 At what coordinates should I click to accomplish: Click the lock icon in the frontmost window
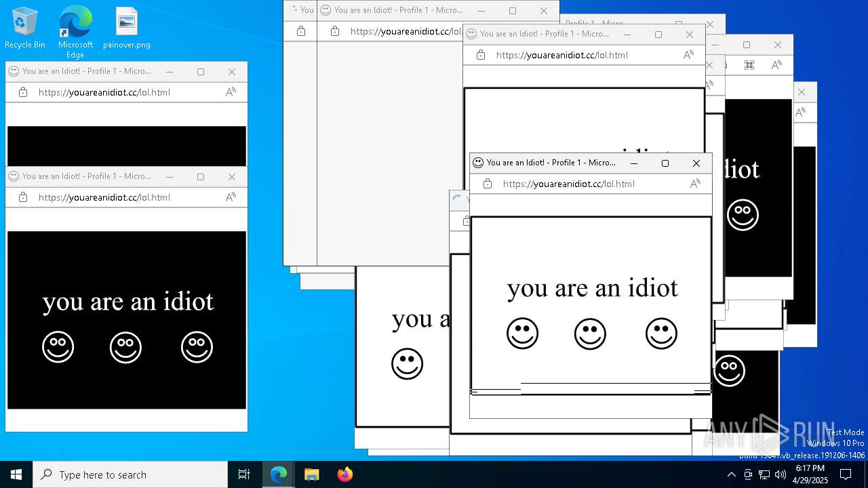coord(488,184)
